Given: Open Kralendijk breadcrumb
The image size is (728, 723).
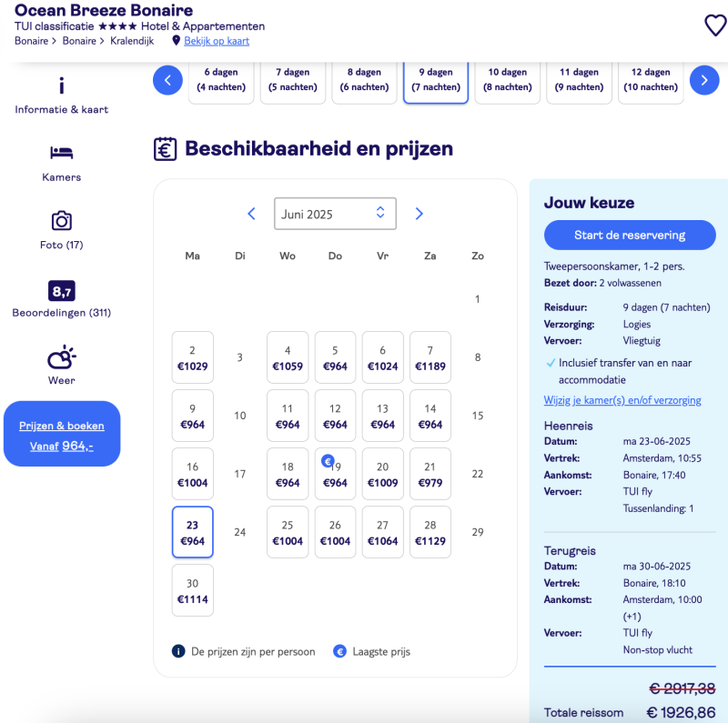Looking at the screenshot, I should pyautogui.click(x=132, y=41).
